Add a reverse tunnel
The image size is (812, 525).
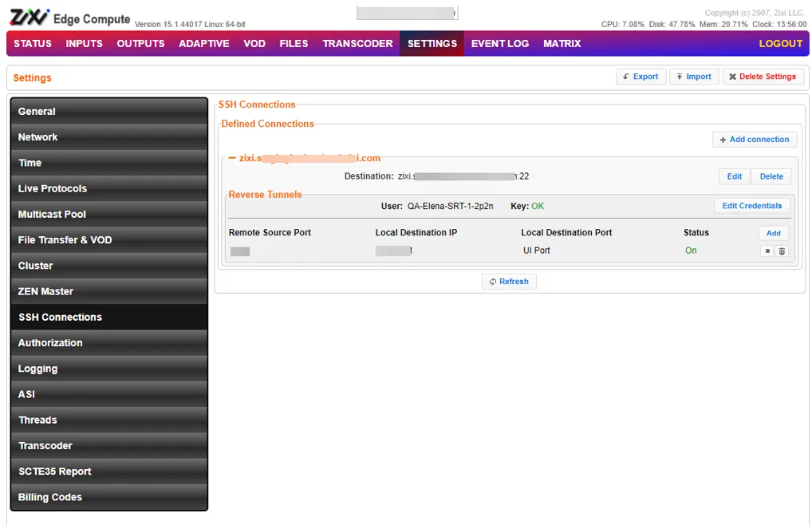pos(773,233)
